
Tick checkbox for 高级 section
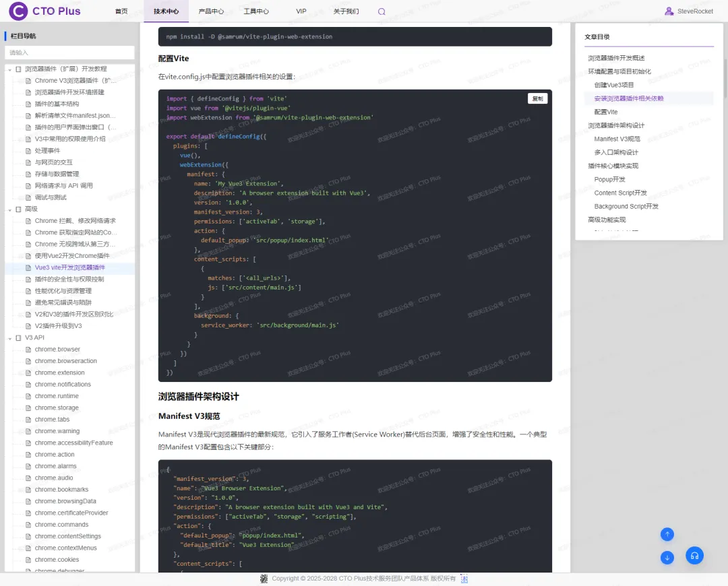(x=19, y=209)
